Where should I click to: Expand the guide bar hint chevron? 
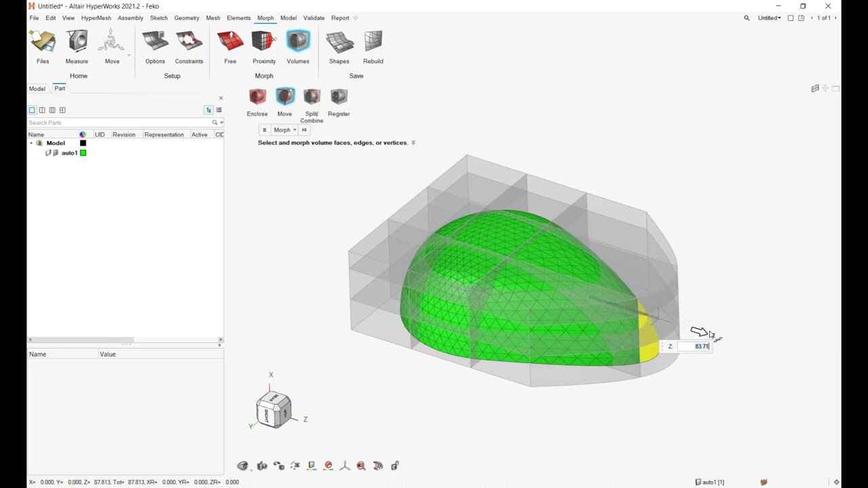pos(414,143)
